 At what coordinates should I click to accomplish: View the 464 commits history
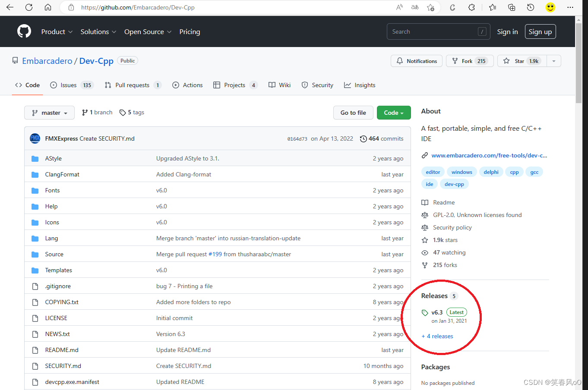(x=381, y=138)
